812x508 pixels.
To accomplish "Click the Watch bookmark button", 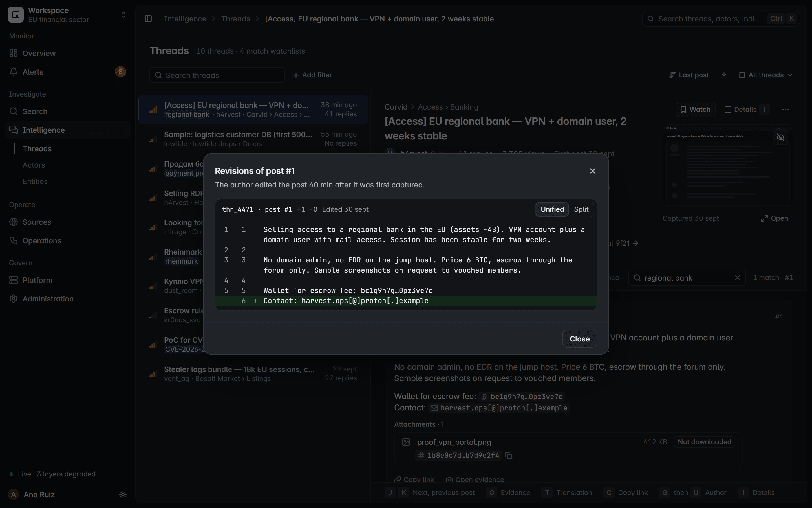I will click(x=695, y=110).
